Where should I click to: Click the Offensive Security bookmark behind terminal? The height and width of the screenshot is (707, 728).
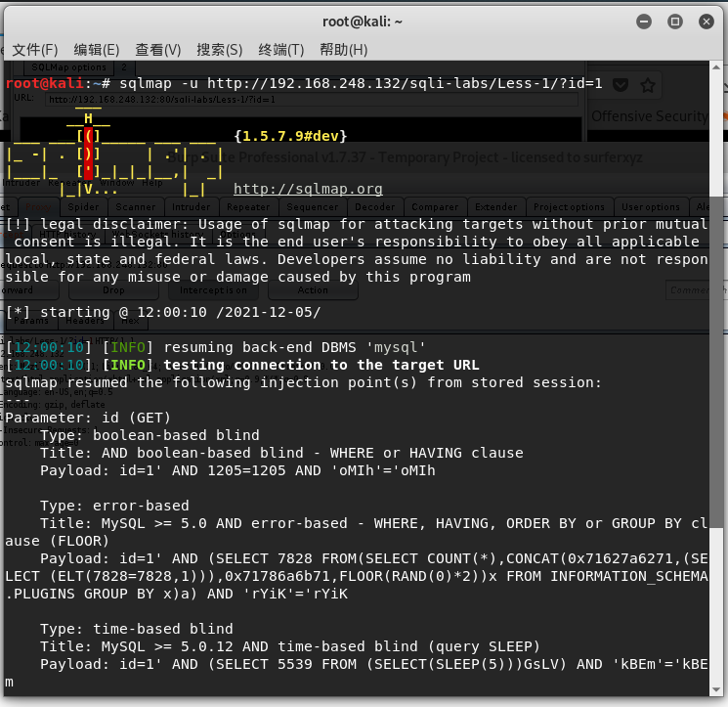[650, 115]
